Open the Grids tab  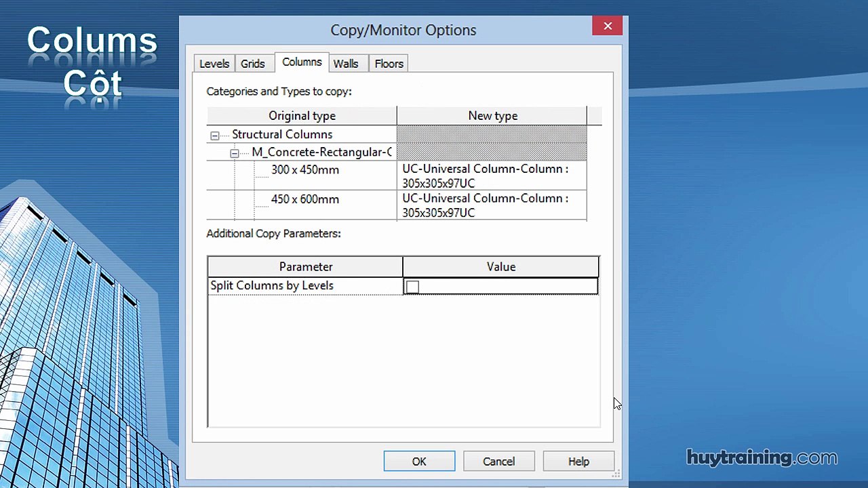(253, 64)
